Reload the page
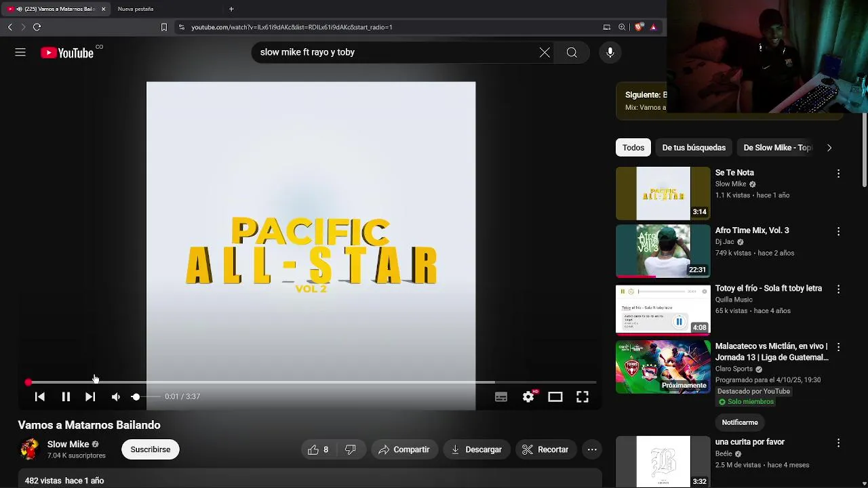This screenshot has height=488, width=868. (x=37, y=27)
